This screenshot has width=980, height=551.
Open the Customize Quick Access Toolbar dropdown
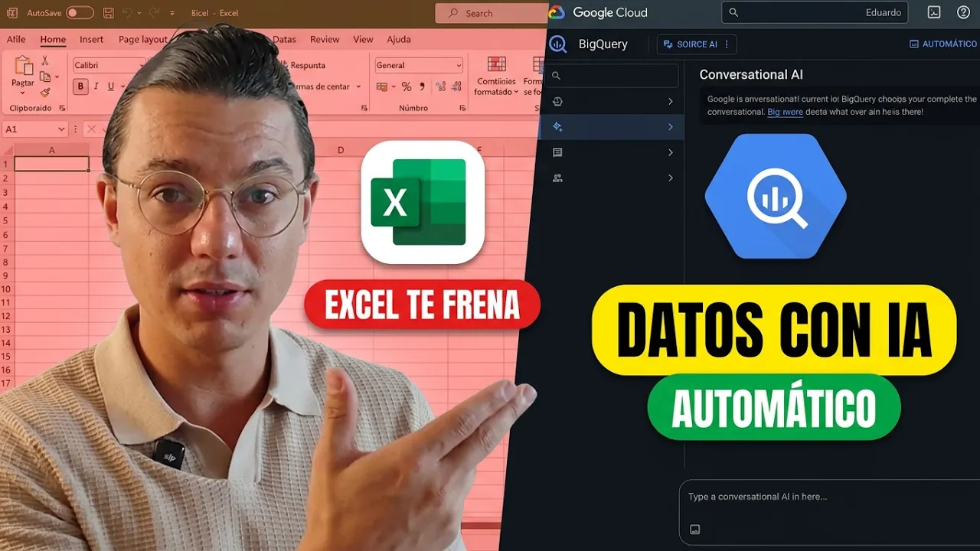(172, 14)
